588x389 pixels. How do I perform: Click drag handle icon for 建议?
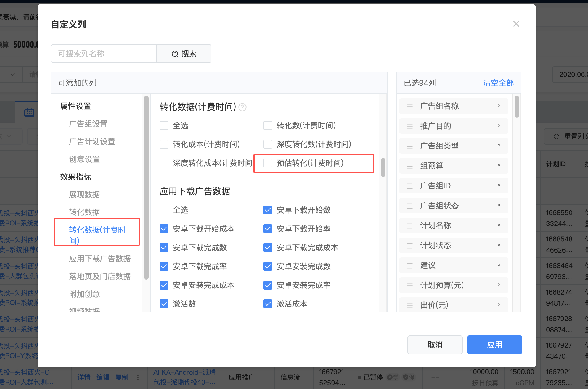coord(410,266)
